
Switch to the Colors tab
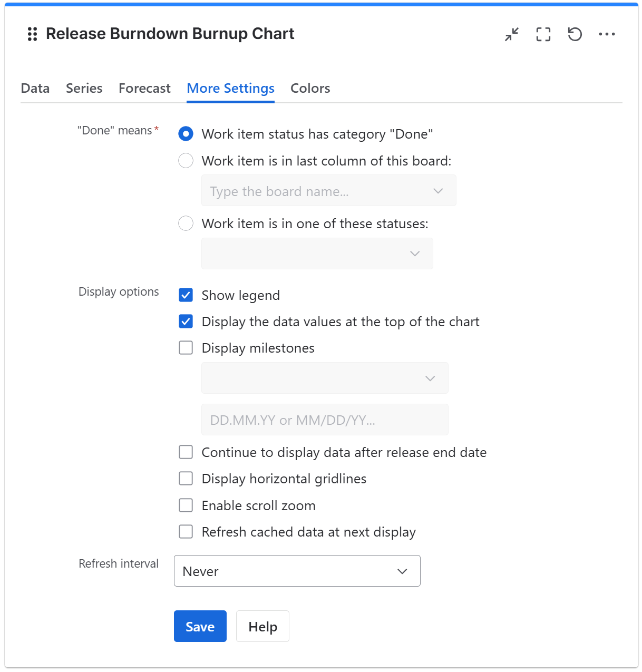click(x=310, y=88)
